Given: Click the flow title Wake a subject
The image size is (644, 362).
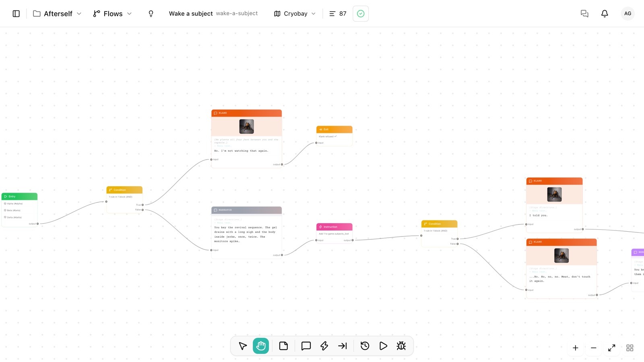Looking at the screenshot, I should (x=191, y=14).
